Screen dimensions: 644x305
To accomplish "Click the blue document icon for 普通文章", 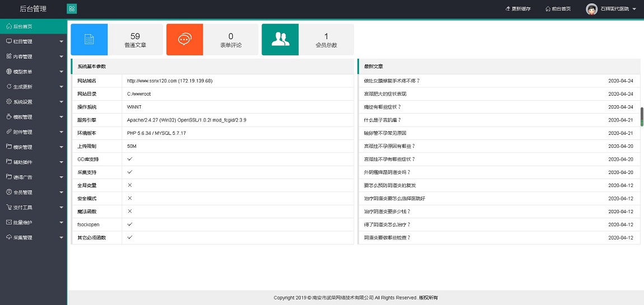I will pyautogui.click(x=89, y=39).
